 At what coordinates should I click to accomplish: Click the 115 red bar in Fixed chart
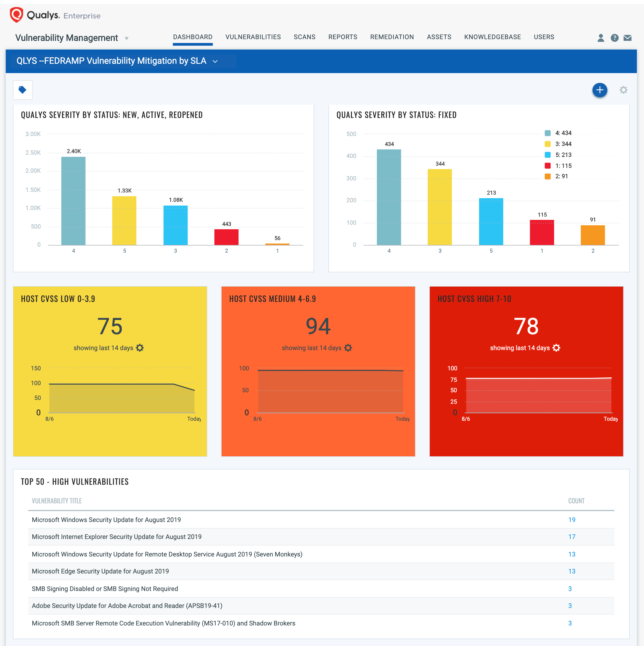542,232
